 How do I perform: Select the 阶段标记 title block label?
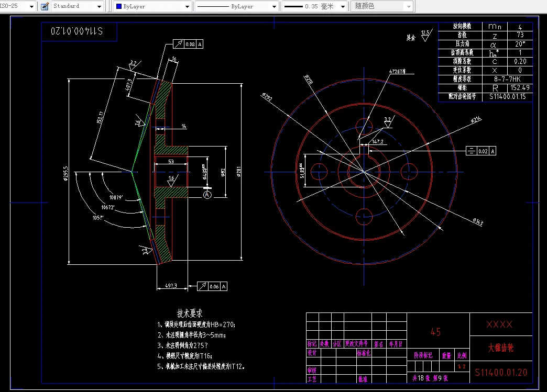pos(423,355)
